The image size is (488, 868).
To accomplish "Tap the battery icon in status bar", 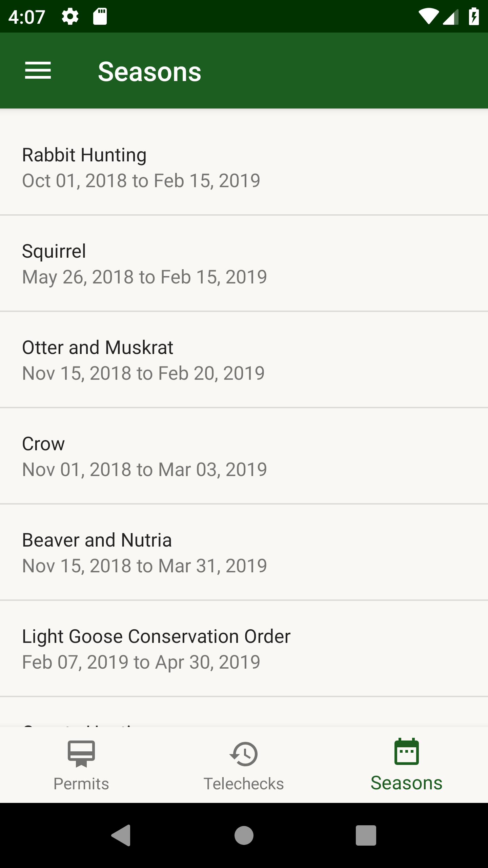I will point(474,17).
